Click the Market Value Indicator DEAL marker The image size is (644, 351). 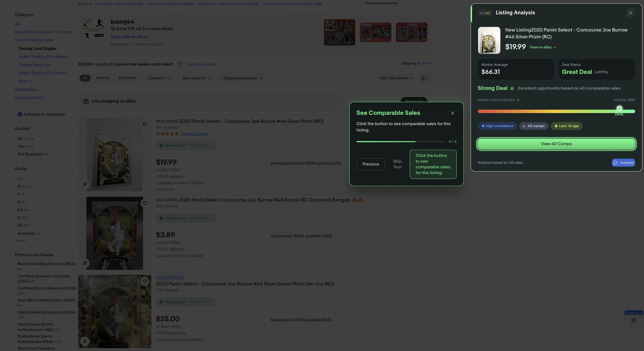[x=619, y=109]
